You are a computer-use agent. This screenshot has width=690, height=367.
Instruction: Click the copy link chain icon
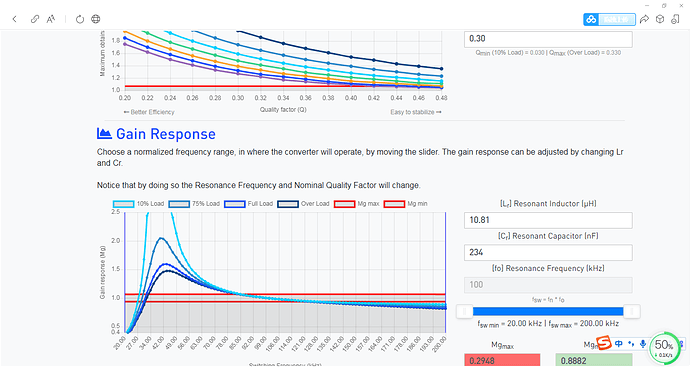click(x=35, y=19)
